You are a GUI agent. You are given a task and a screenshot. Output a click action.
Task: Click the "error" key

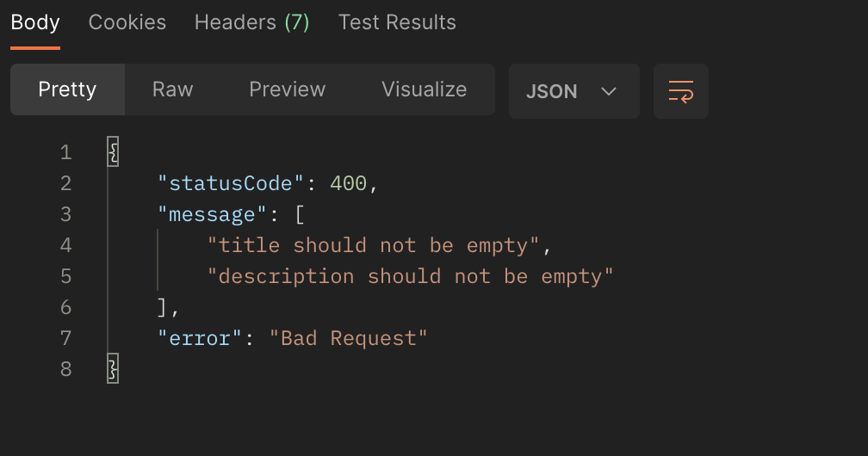[200, 338]
